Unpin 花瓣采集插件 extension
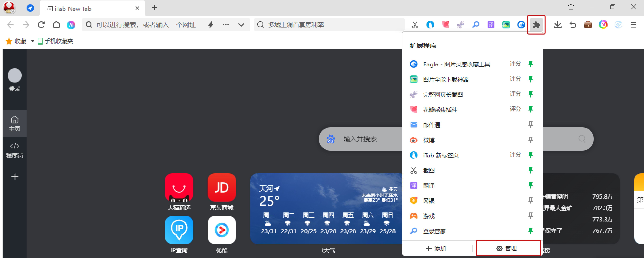Screen dimensions: 644x258 [531, 109]
